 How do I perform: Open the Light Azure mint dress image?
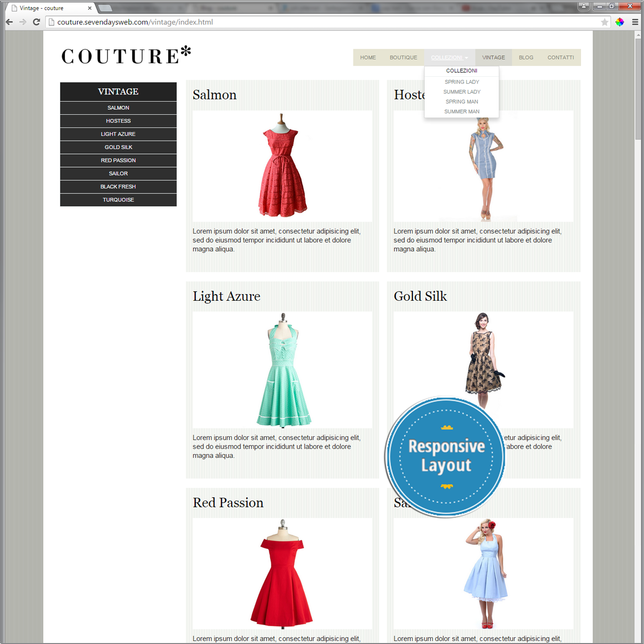click(282, 370)
